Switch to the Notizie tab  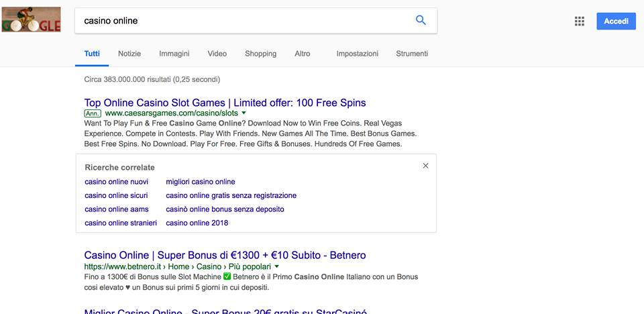click(x=129, y=54)
